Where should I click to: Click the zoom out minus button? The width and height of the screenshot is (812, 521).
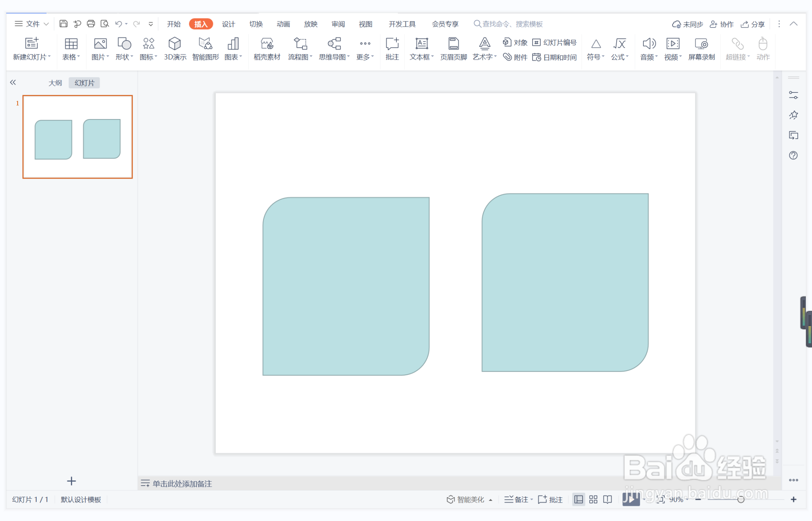click(698, 500)
